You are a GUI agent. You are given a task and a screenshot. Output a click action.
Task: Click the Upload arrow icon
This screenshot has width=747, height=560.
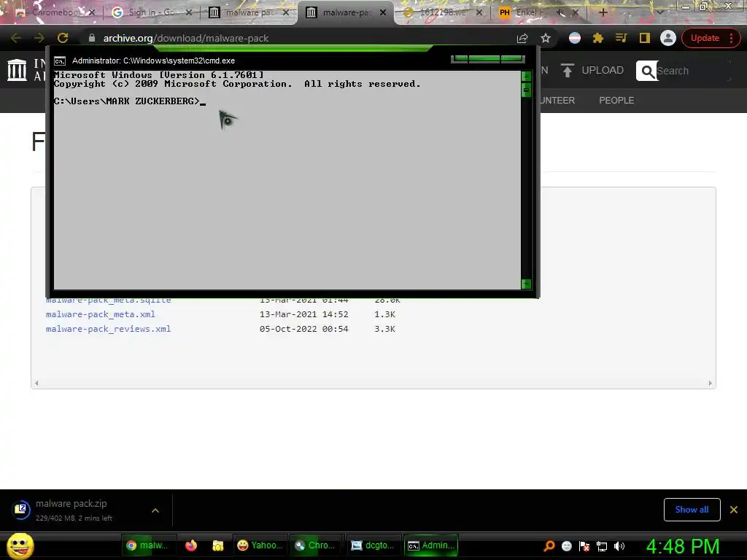click(567, 71)
